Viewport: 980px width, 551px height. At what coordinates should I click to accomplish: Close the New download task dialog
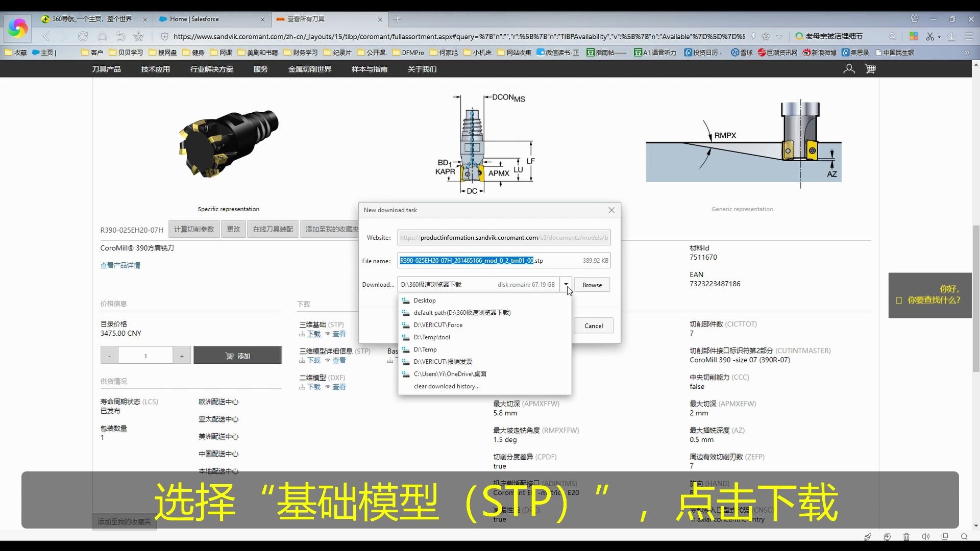click(x=611, y=210)
